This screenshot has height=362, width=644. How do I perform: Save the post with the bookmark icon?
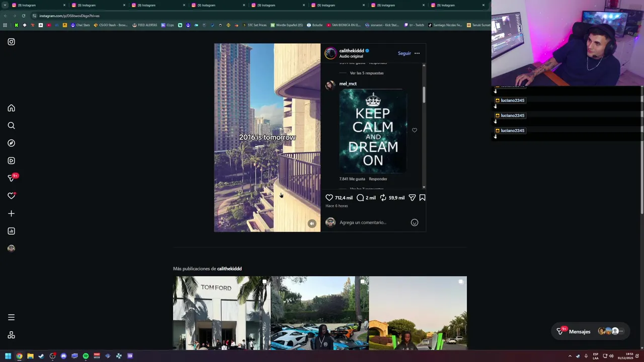click(x=422, y=198)
